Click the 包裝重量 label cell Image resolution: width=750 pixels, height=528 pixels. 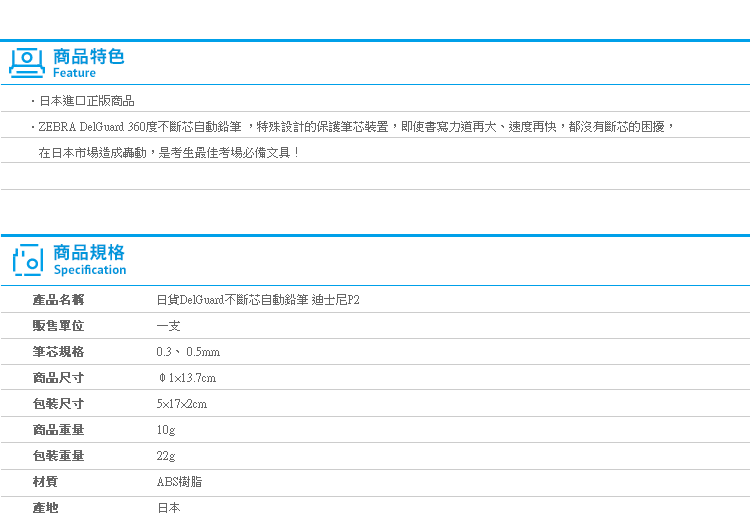point(58,455)
